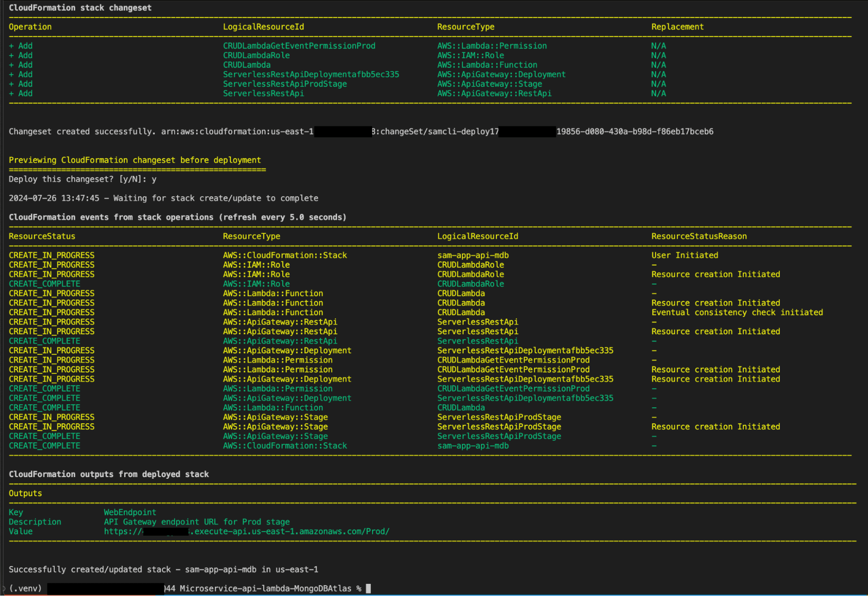Viewport: 868px width, 596px height.
Task: Click the 'Deploy this changeset? [y/N]' line
Action: pyautogui.click(x=83, y=179)
